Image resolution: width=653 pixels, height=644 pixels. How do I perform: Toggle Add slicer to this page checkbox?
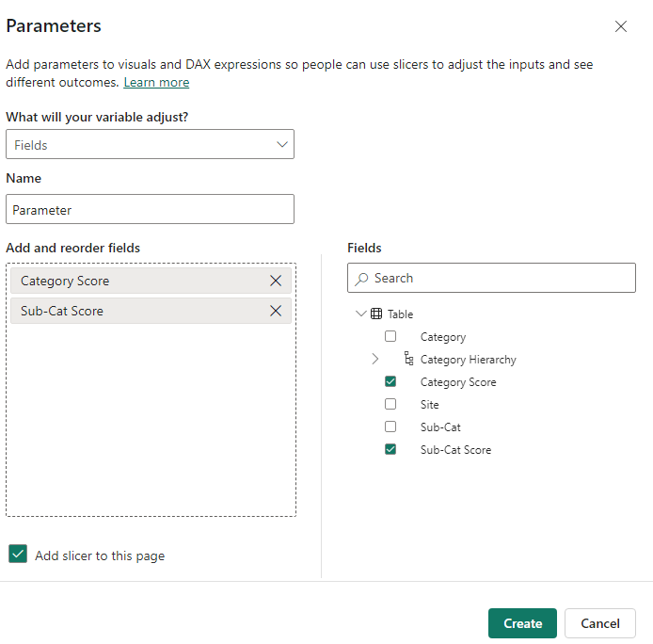18,554
